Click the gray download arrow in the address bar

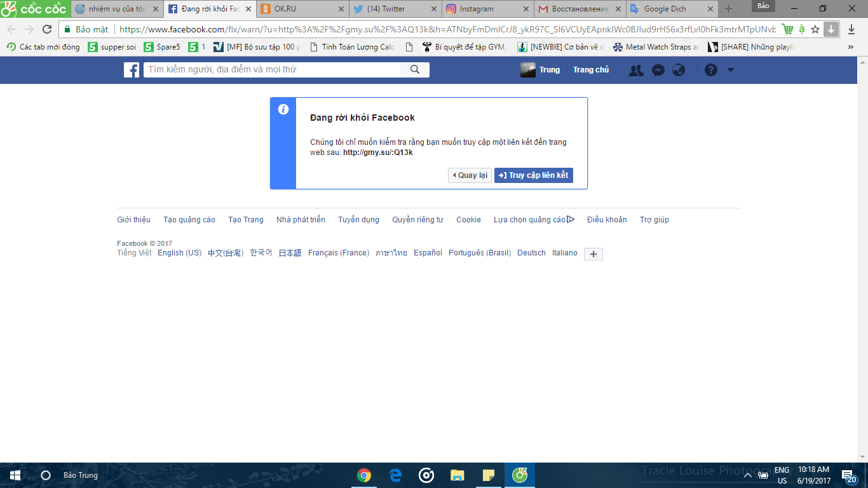[831, 29]
